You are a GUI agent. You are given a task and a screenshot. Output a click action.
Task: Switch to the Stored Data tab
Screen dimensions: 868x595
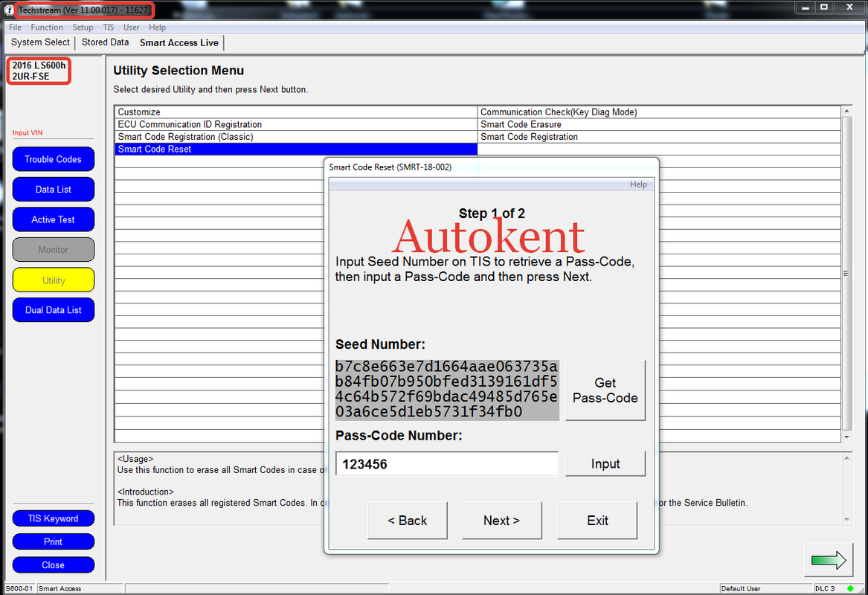coord(105,42)
